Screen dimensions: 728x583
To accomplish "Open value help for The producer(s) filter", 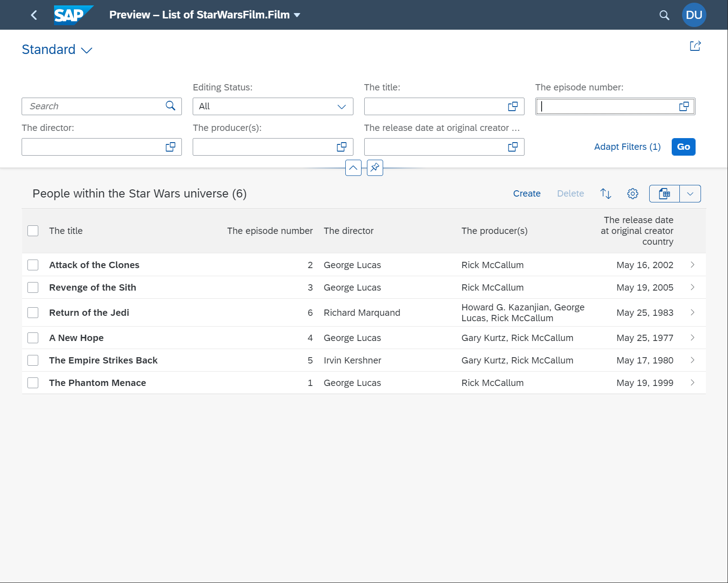I will (x=342, y=147).
